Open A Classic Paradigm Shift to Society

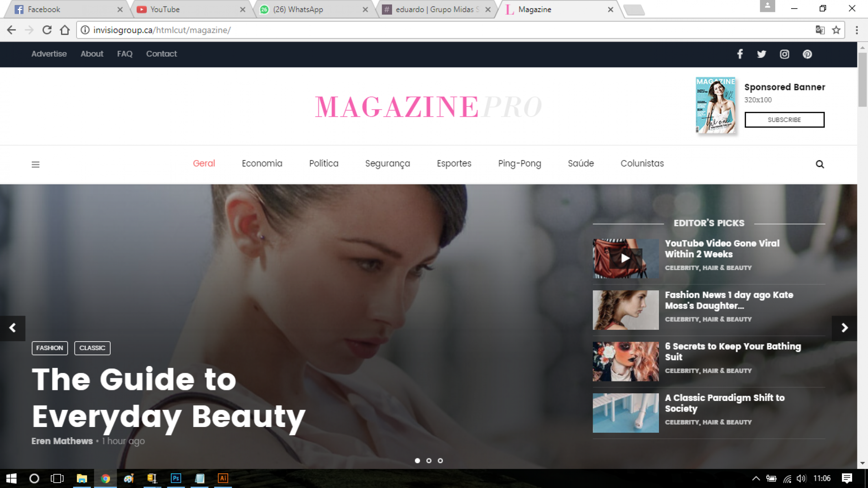pyautogui.click(x=724, y=403)
